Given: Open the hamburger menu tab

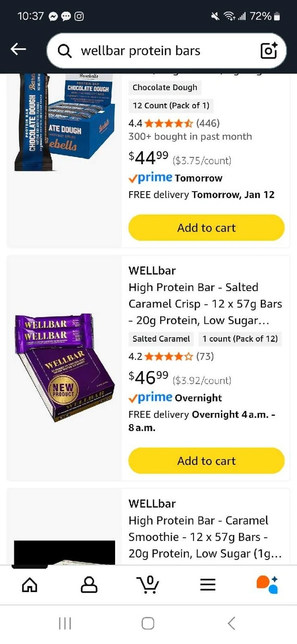Looking at the screenshot, I should 207,585.
